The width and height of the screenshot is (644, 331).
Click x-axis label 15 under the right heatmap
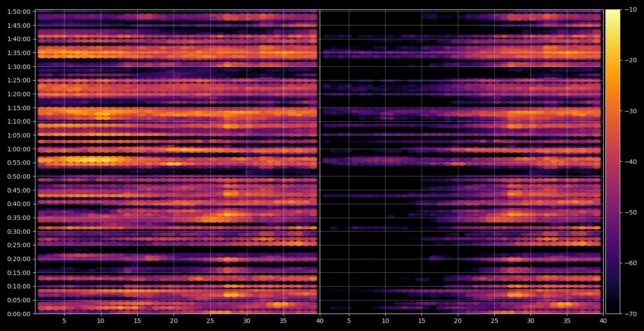pos(422,321)
